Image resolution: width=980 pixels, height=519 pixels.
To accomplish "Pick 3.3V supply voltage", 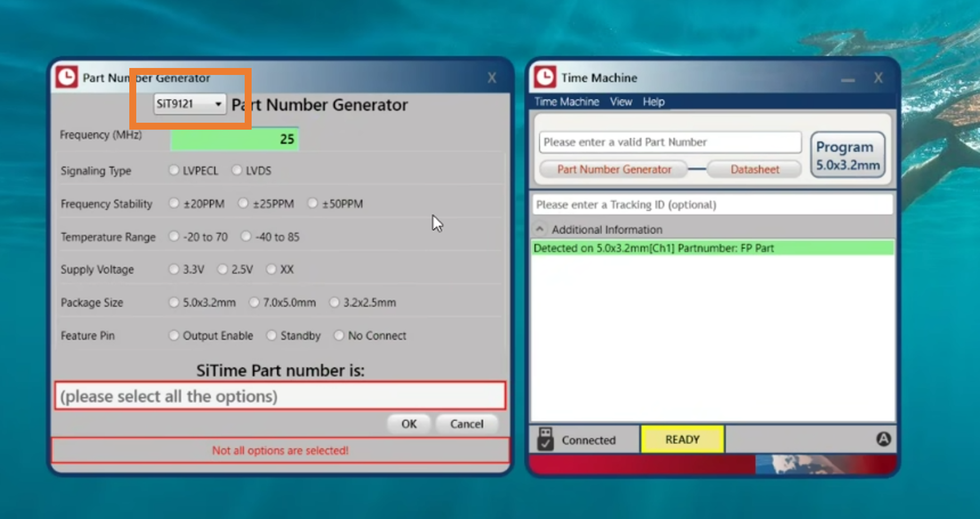I will (174, 269).
